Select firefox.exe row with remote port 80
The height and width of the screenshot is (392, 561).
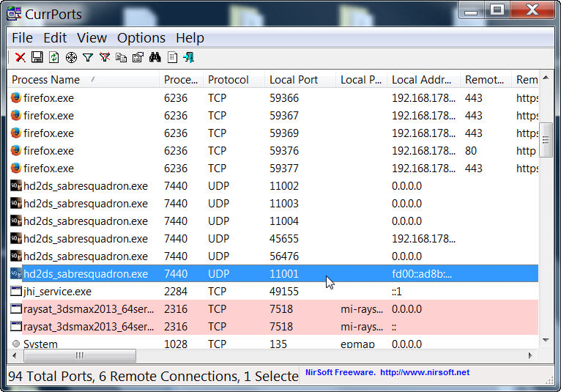coord(273,151)
